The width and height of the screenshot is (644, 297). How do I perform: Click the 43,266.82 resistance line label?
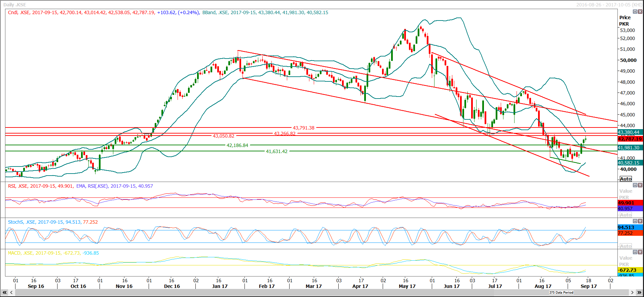(x=285, y=134)
